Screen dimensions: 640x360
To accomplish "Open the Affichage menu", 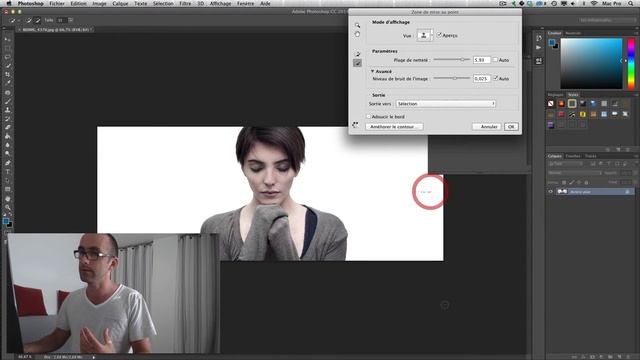I will pyautogui.click(x=220, y=3).
